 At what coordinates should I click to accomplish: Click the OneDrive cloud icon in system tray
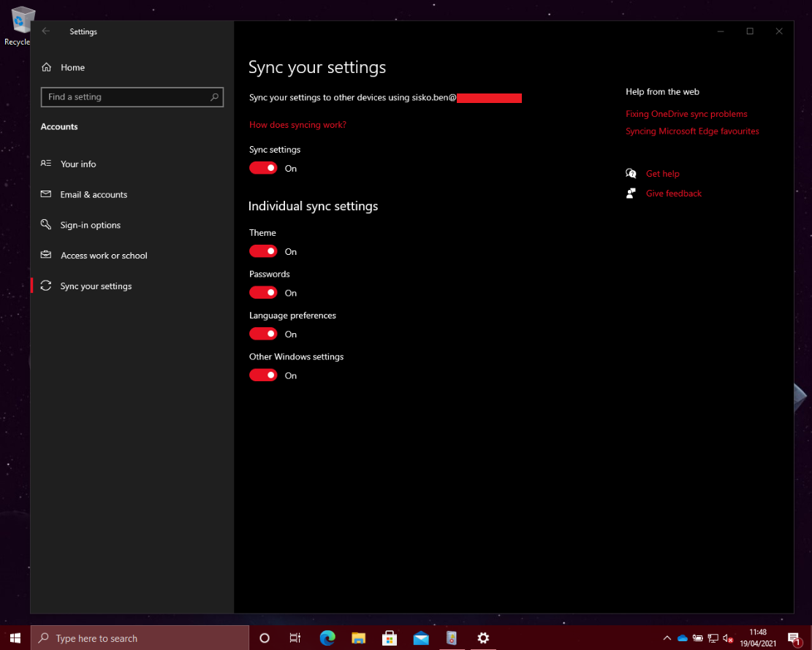pyautogui.click(x=681, y=638)
